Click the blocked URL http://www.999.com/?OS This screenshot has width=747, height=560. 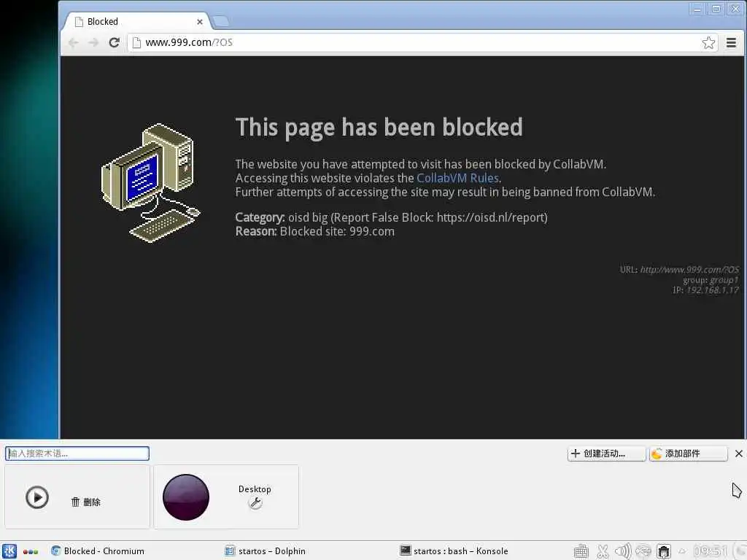(x=689, y=270)
